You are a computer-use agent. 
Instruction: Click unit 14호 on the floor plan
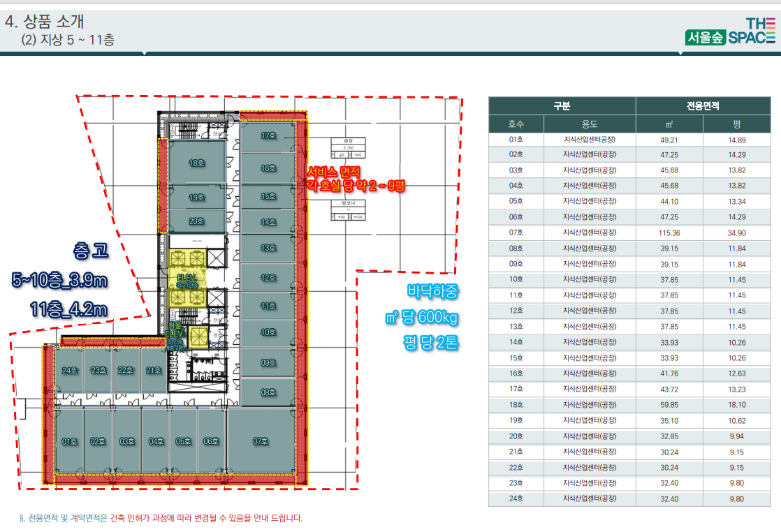(x=268, y=222)
